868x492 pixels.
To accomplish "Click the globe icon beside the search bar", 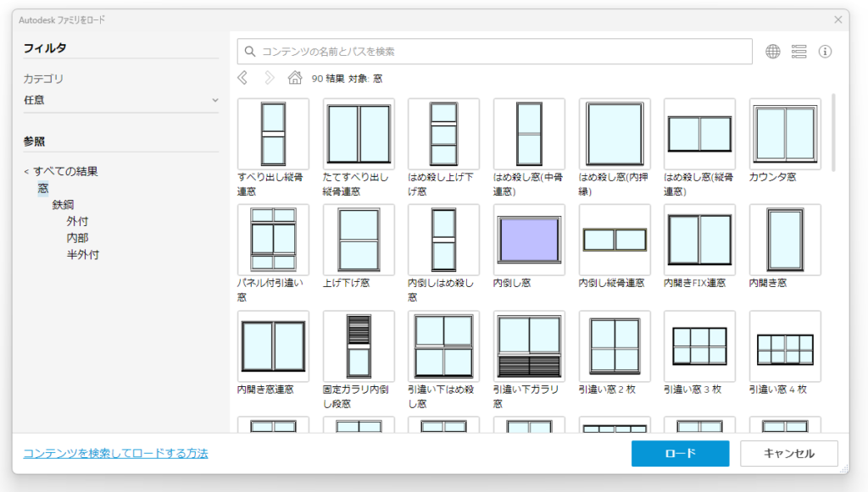I will point(772,52).
